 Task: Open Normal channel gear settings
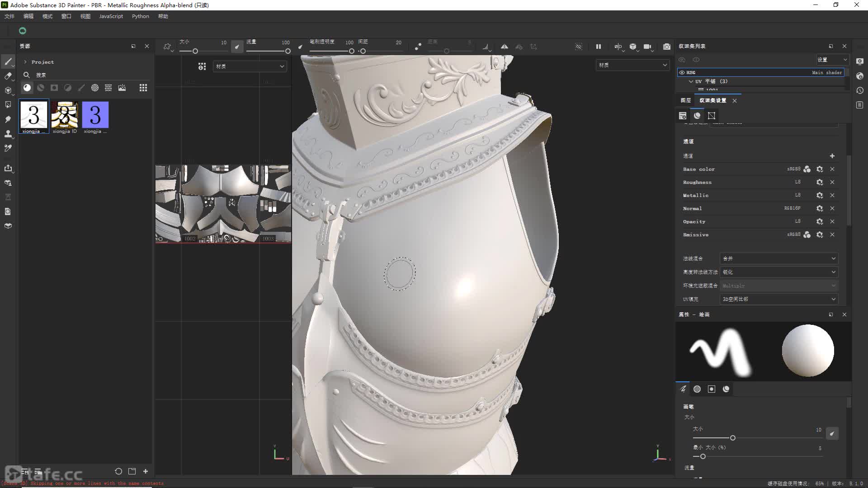pyautogui.click(x=820, y=208)
